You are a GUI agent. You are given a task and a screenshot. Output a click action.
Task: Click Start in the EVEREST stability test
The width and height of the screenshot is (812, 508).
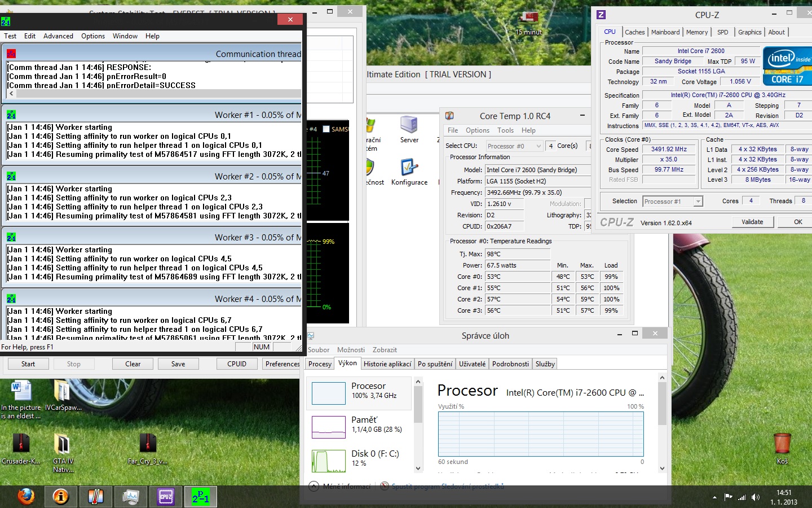[x=28, y=364]
